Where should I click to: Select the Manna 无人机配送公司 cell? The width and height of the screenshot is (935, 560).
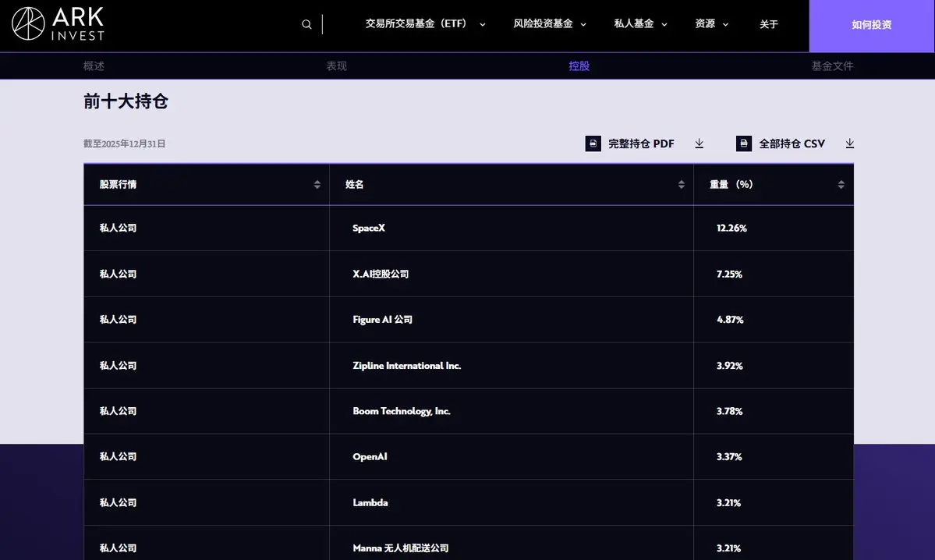coord(512,544)
